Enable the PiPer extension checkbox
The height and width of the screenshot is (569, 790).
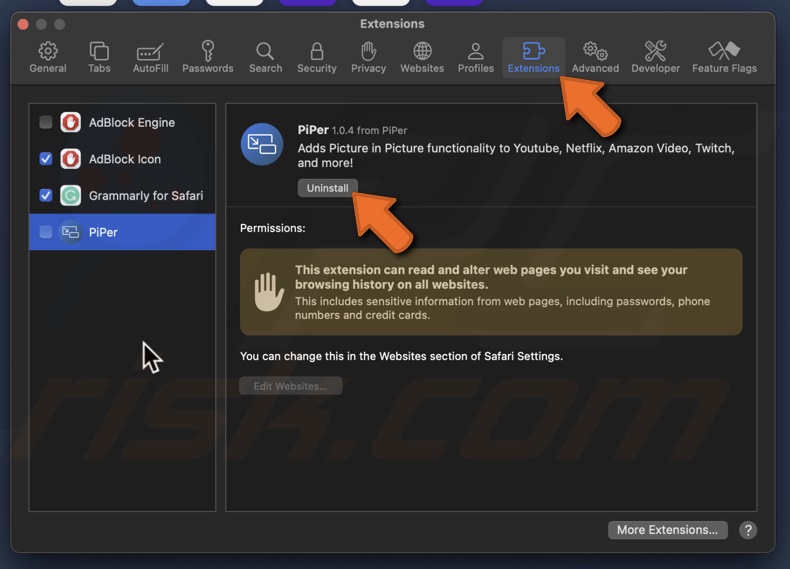click(x=46, y=232)
